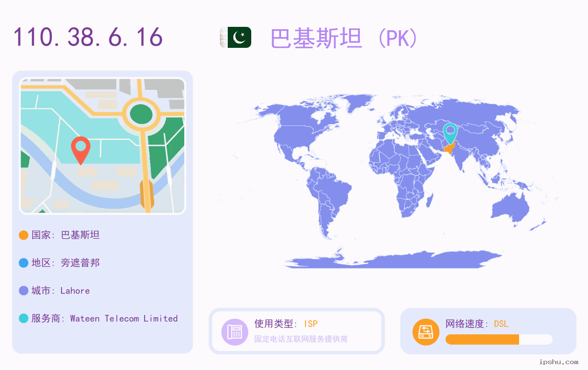
Task: Select the IP address 110.38.6.16
Action: [88, 37]
